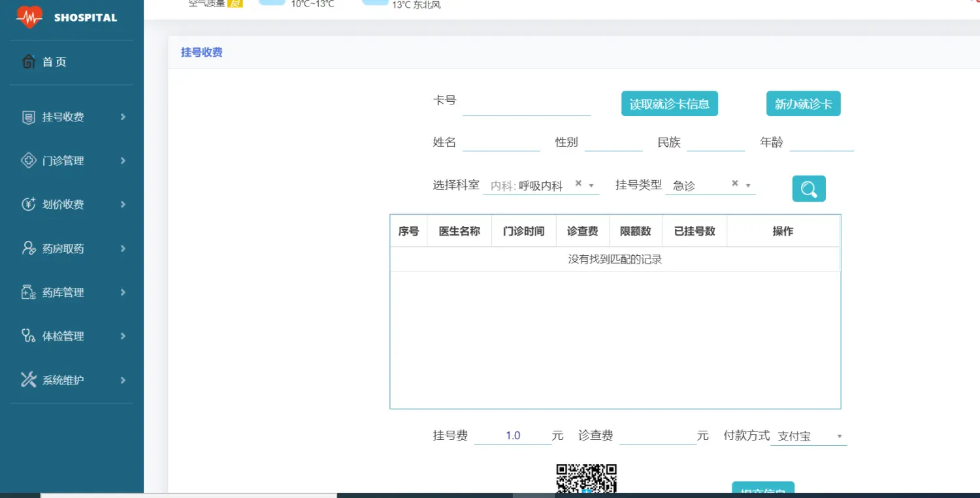Open the 系统维护 sidebar menu

pyautogui.click(x=71, y=380)
